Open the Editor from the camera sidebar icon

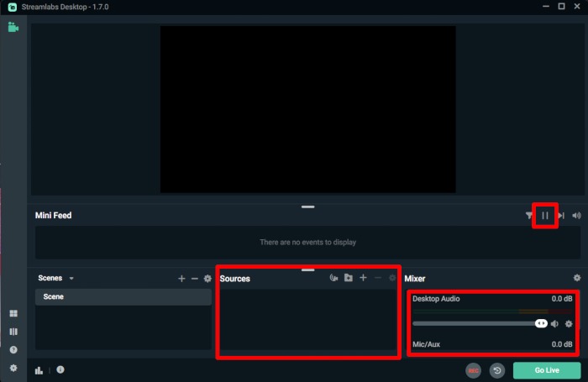coord(13,27)
